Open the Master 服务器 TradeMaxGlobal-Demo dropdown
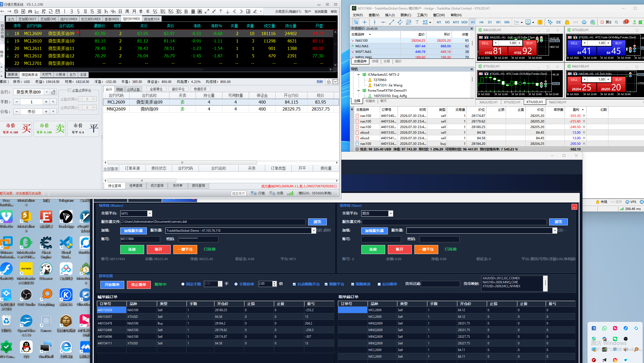 pos(314,230)
